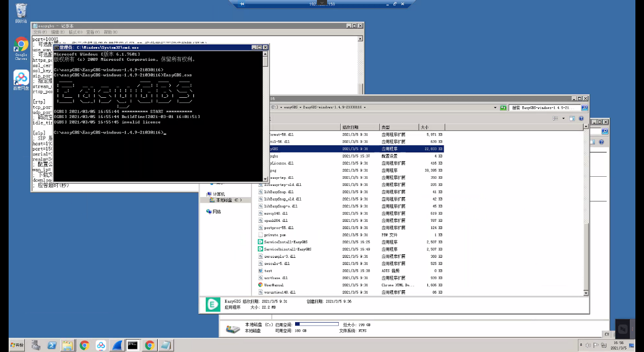Click the Explorer search magnifier icon
The height and width of the screenshot is (352, 644).
click(x=584, y=108)
